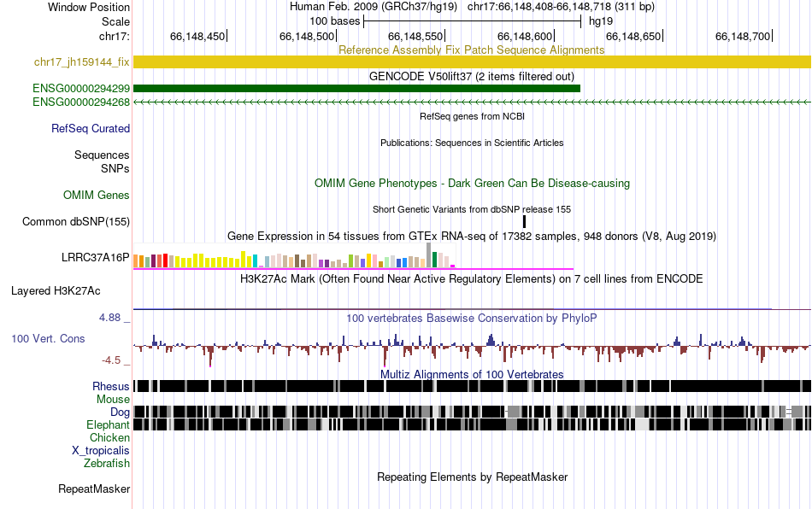Screen dimensions: 812x509
Task: Click the ENSG00000294268 arrowed intron line
Action: (x=472, y=102)
